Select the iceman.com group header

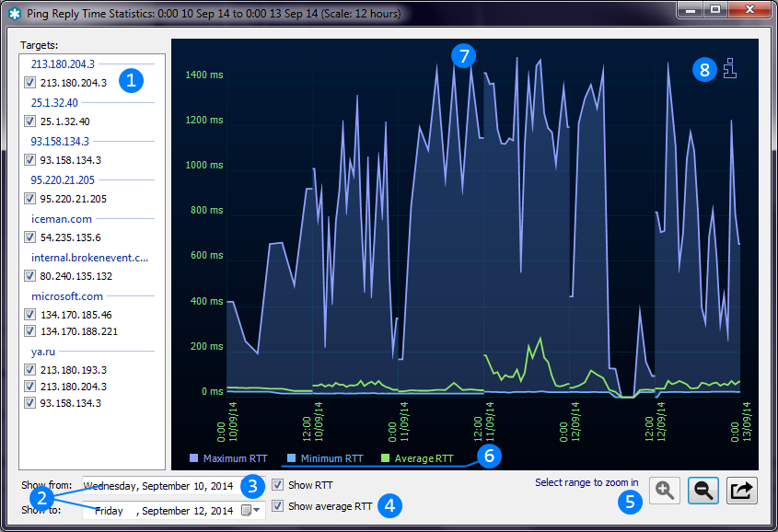pos(62,219)
